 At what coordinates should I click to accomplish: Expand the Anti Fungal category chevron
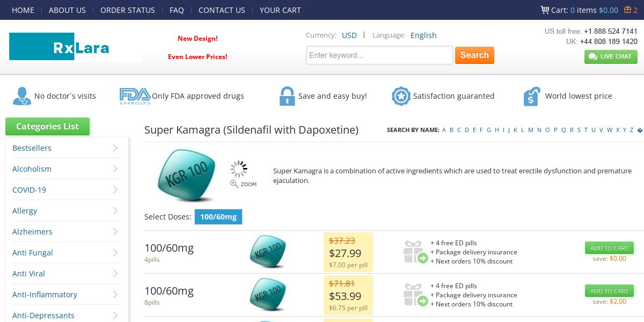(115, 253)
